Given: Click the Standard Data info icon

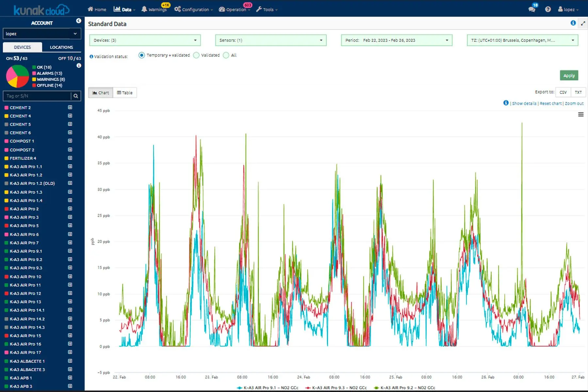Looking at the screenshot, I should (573, 23).
